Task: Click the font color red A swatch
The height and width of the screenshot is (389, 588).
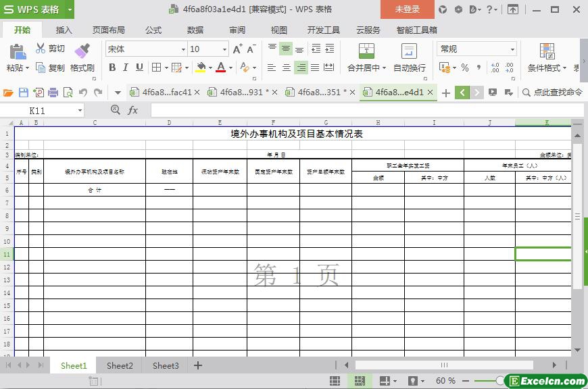Action: (x=220, y=68)
